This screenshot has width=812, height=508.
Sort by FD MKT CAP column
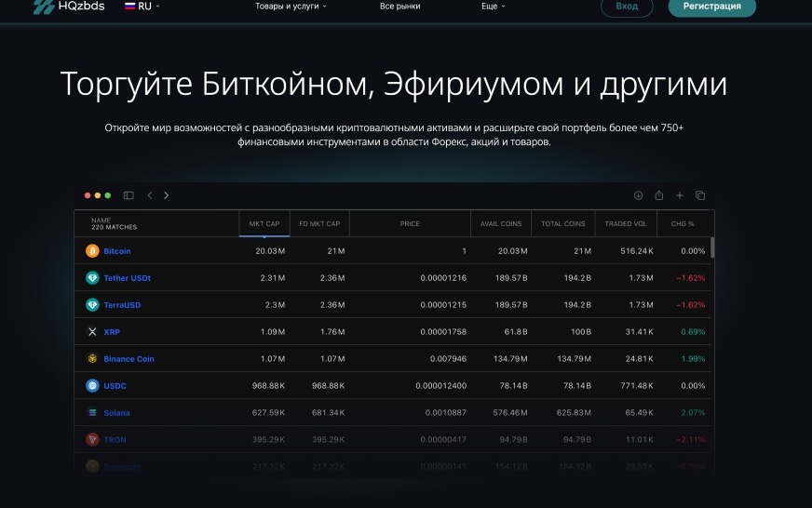[x=319, y=223]
